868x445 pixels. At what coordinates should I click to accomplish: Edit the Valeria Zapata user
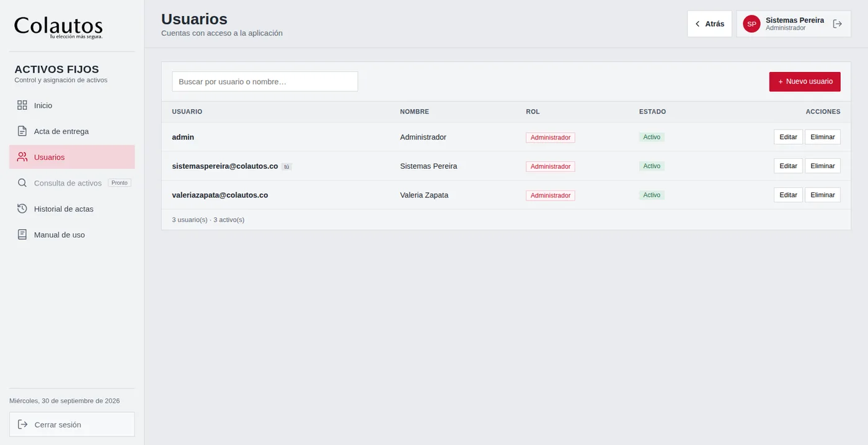tap(788, 195)
